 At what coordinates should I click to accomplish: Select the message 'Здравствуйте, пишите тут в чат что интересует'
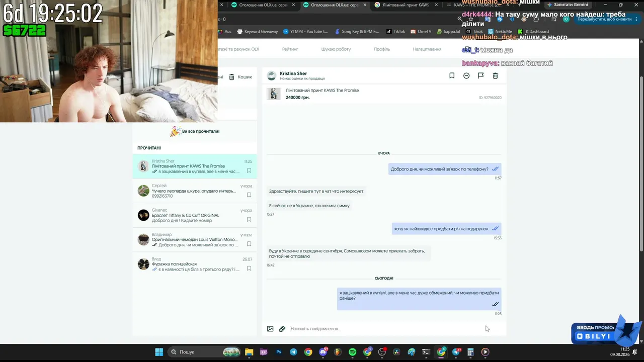[x=316, y=191]
